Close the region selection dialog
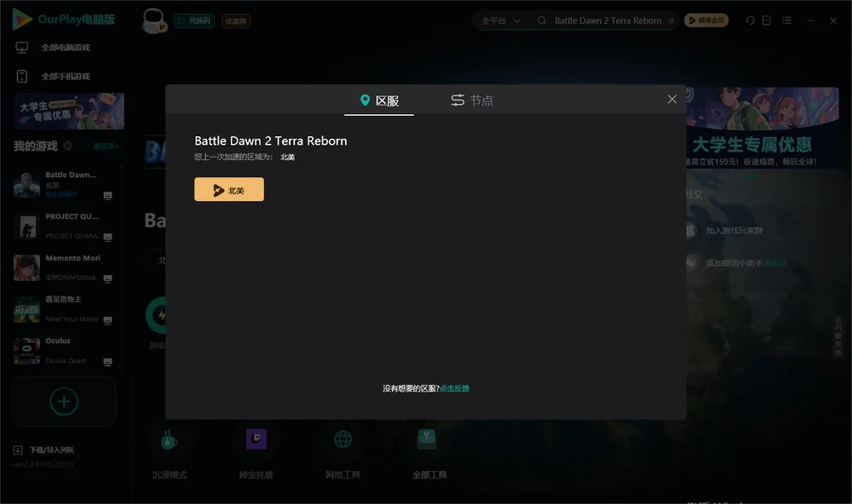This screenshot has width=852, height=504. pyautogui.click(x=672, y=99)
